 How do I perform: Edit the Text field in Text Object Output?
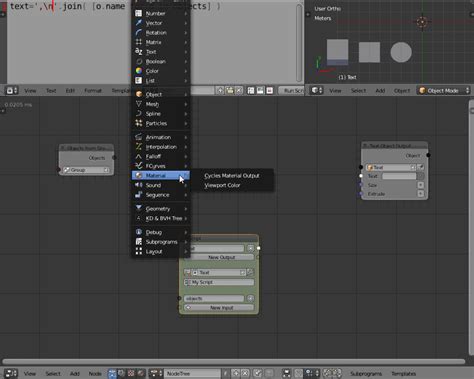point(399,176)
